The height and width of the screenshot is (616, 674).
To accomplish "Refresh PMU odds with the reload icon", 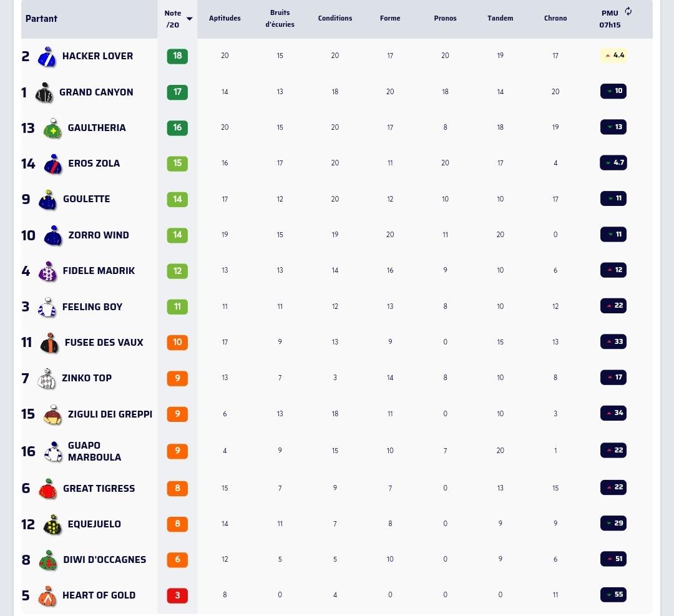I will pos(628,12).
